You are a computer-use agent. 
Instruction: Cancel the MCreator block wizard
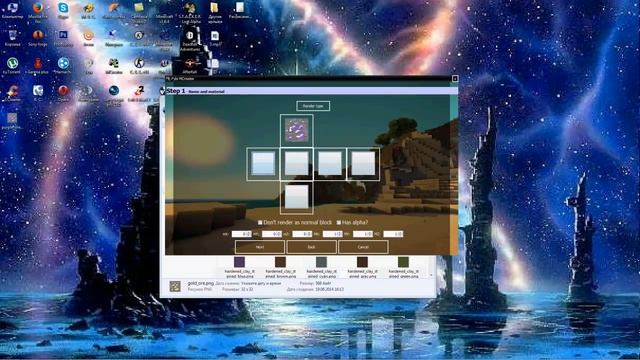[363, 247]
